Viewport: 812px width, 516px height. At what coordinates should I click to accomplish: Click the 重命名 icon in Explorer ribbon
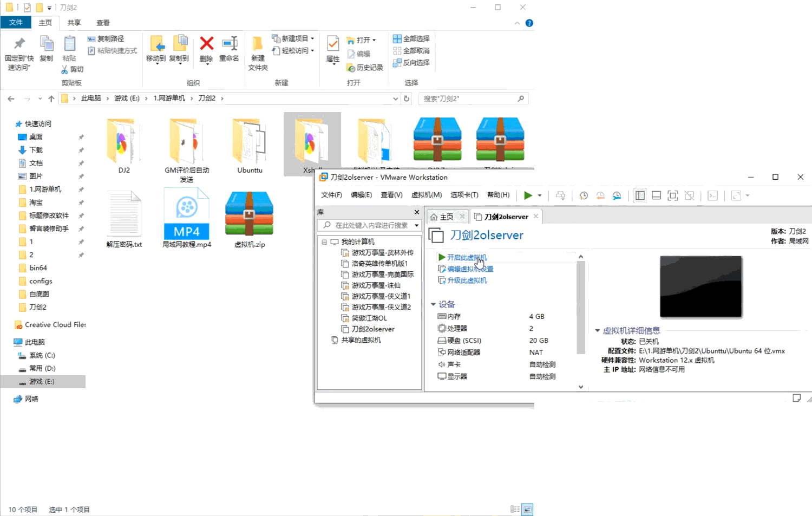click(x=230, y=43)
